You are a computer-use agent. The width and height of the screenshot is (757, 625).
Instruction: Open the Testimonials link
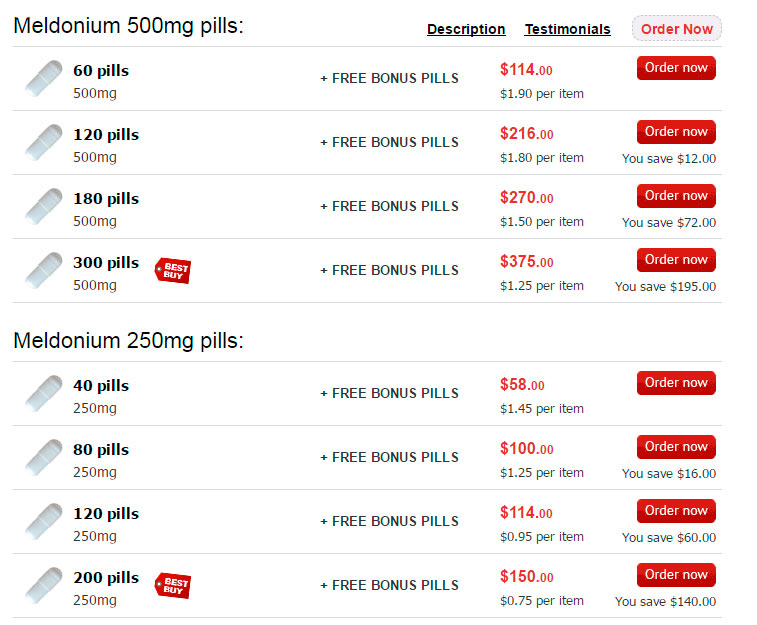click(567, 29)
